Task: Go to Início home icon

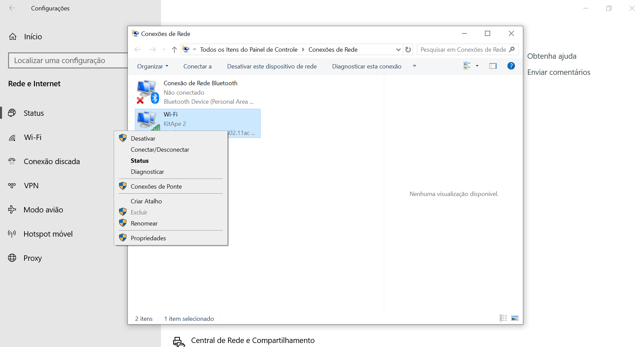Action: point(13,37)
